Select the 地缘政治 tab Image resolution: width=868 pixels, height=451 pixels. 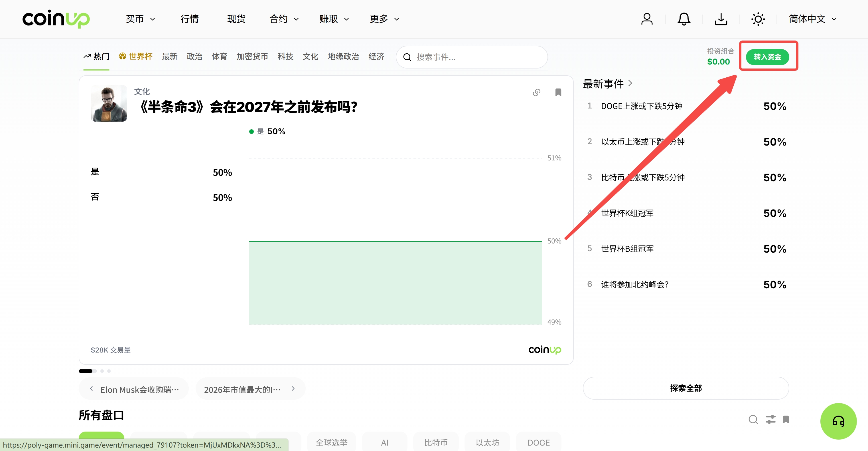coord(343,56)
